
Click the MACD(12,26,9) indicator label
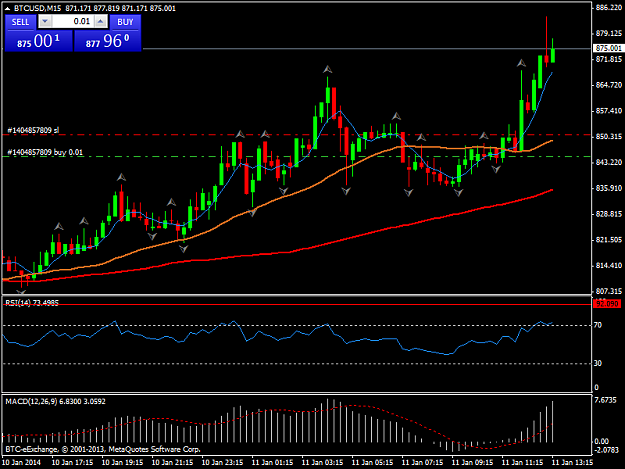[55, 402]
